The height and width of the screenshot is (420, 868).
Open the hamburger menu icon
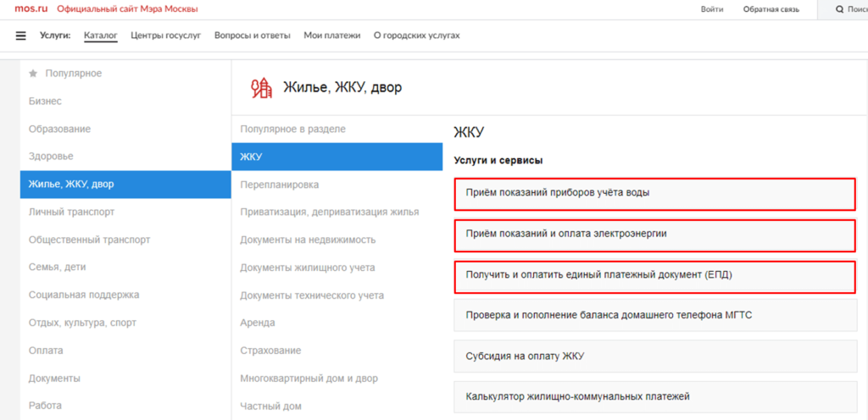point(21,36)
